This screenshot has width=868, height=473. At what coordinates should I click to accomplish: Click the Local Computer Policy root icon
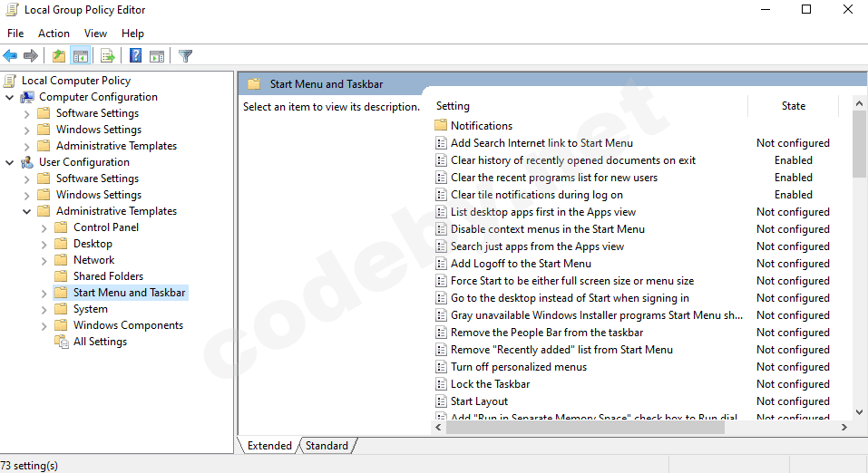[9, 81]
